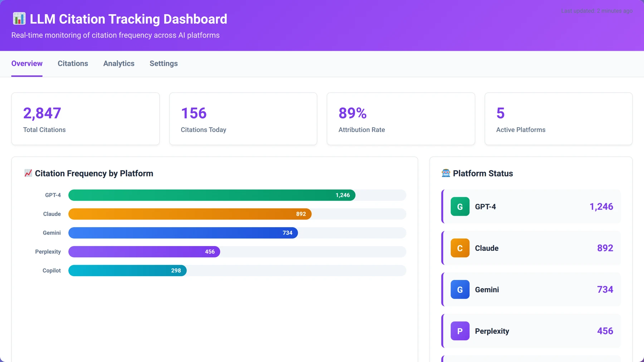Click the GPT-4 label in the frequency chart
This screenshot has width=644, height=362.
click(x=53, y=195)
